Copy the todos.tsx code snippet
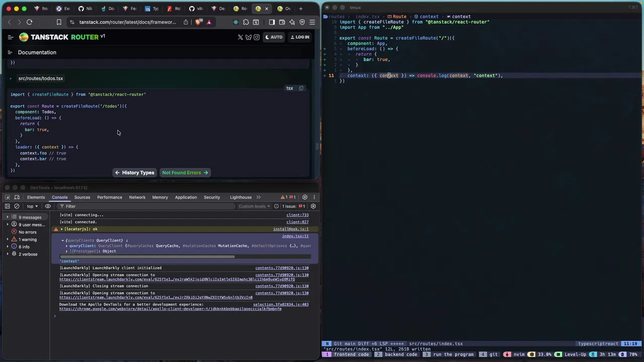 tap(301, 88)
